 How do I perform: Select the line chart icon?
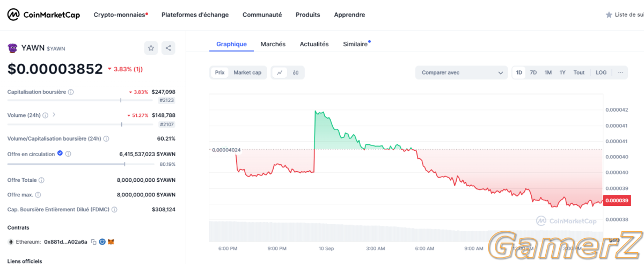click(x=280, y=72)
